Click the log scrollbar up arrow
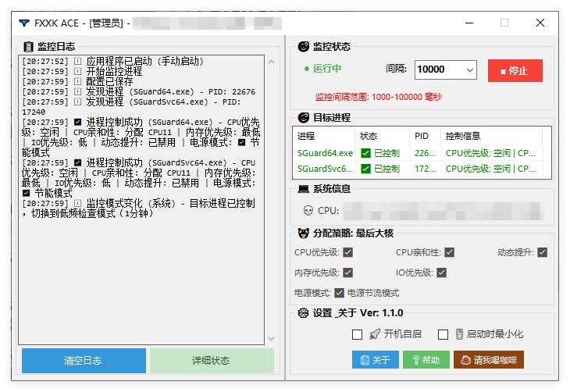This screenshot has height=392, width=570. point(271,59)
